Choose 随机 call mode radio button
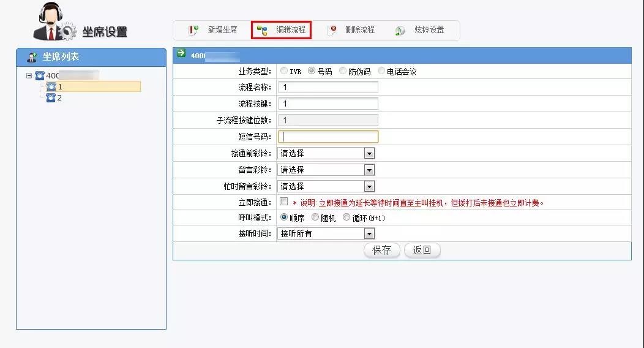The image size is (644, 348). [315, 217]
